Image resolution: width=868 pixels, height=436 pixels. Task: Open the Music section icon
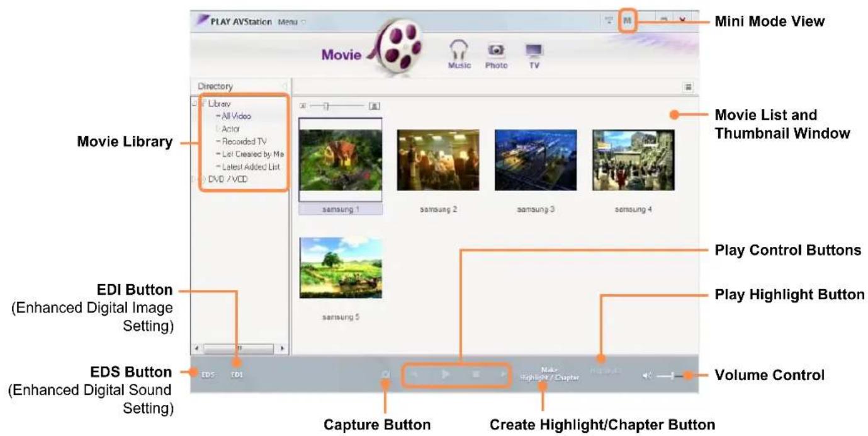point(459,53)
